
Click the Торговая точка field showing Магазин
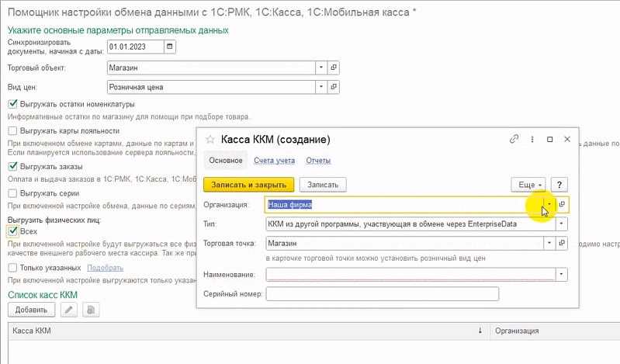click(405, 243)
